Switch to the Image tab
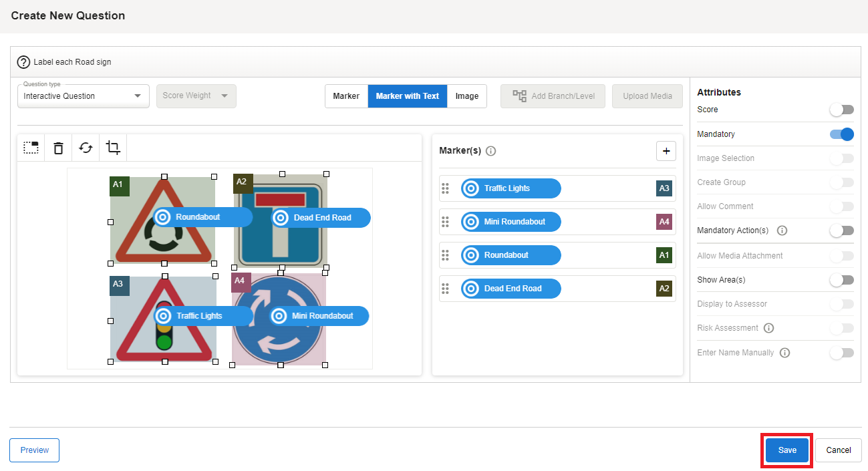 tap(466, 96)
